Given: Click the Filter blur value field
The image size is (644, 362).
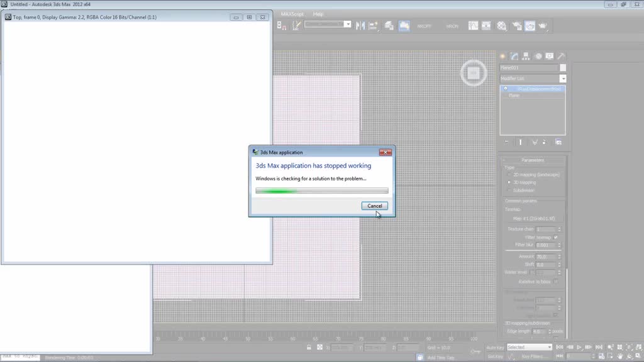Looking at the screenshot, I should click(546, 245).
